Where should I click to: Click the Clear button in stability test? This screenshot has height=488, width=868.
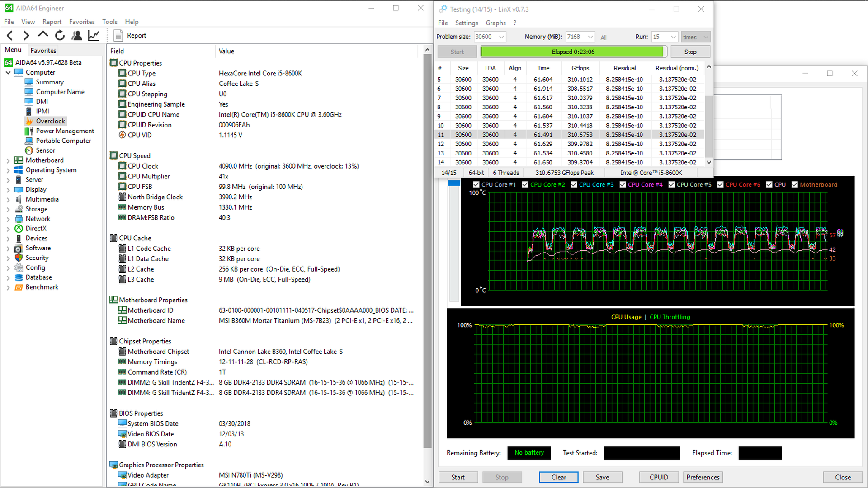pos(559,477)
